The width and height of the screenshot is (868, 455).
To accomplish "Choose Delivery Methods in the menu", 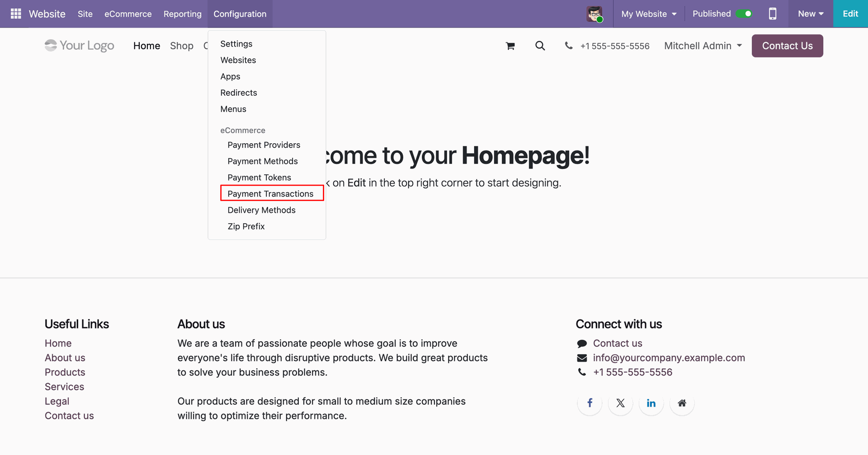I will tap(261, 210).
